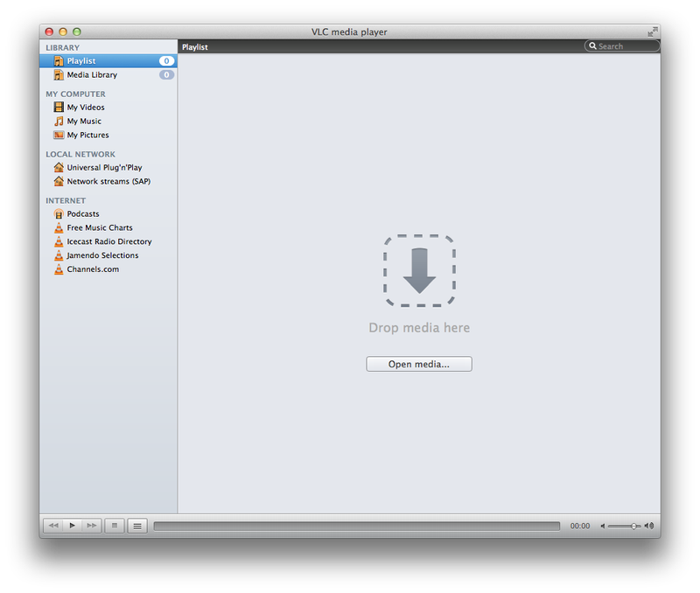Click the Open media... button
The width and height of the screenshot is (700, 593).
coord(419,364)
